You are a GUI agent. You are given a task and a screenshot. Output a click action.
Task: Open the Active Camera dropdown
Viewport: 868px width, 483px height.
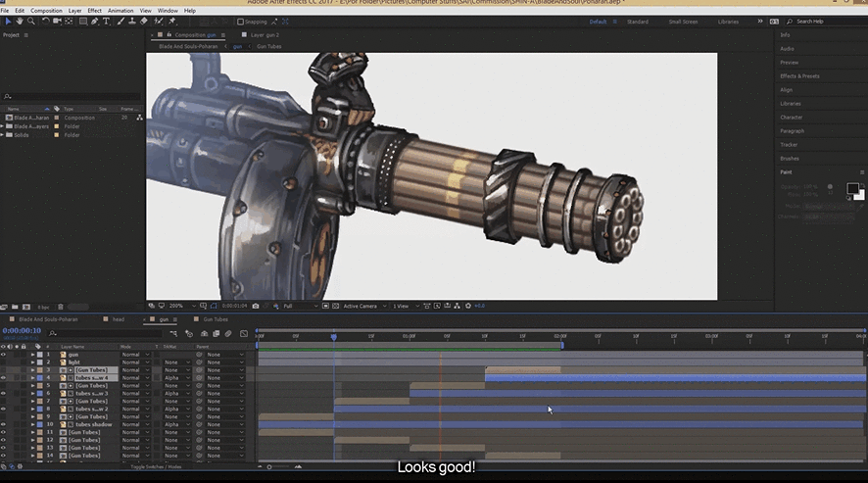364,306
